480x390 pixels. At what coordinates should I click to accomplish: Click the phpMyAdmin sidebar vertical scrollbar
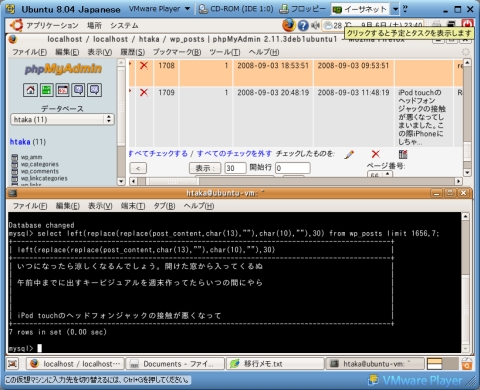pyautogui.click(x=121, y=122)
